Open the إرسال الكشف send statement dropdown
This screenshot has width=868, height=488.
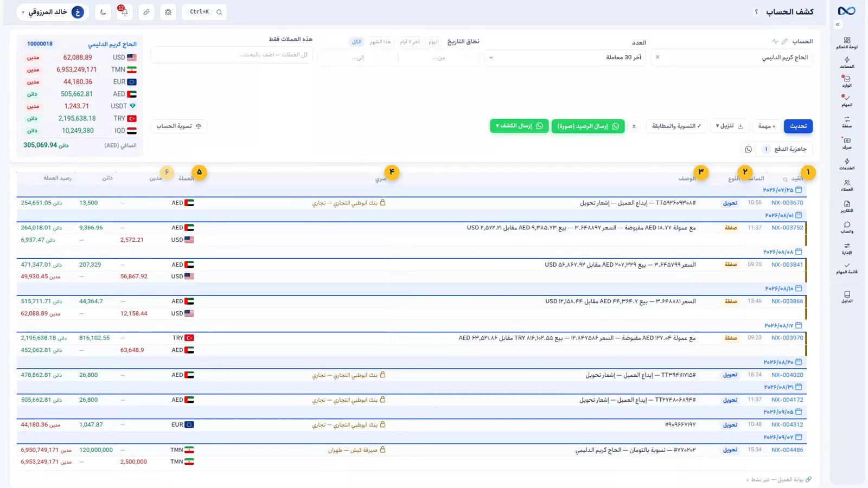click(519, 126)
